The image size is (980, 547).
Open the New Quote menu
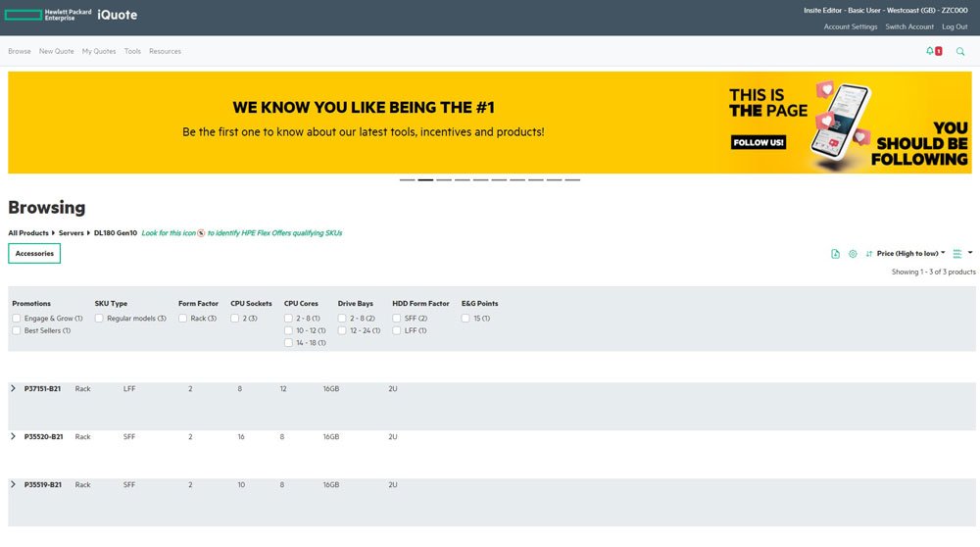point(56,51)
